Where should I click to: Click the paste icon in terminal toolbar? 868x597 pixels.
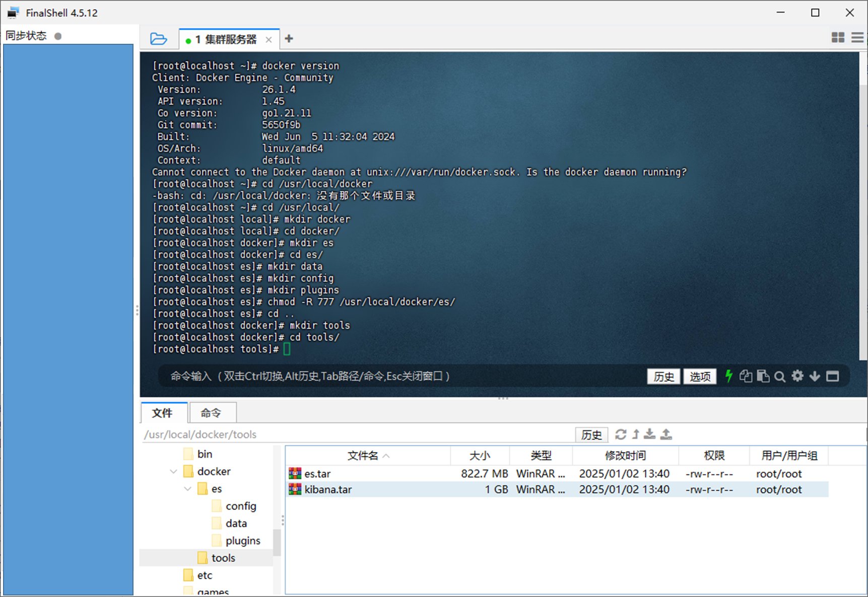(763, 376)
